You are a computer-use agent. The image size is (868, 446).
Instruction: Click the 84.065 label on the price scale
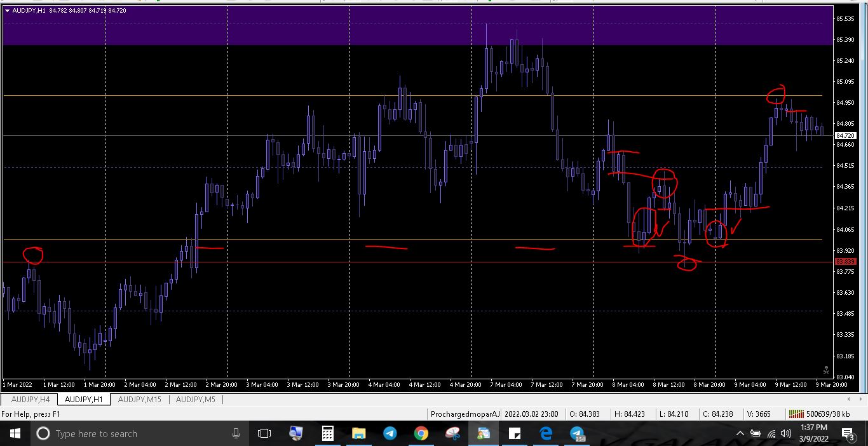844,229
